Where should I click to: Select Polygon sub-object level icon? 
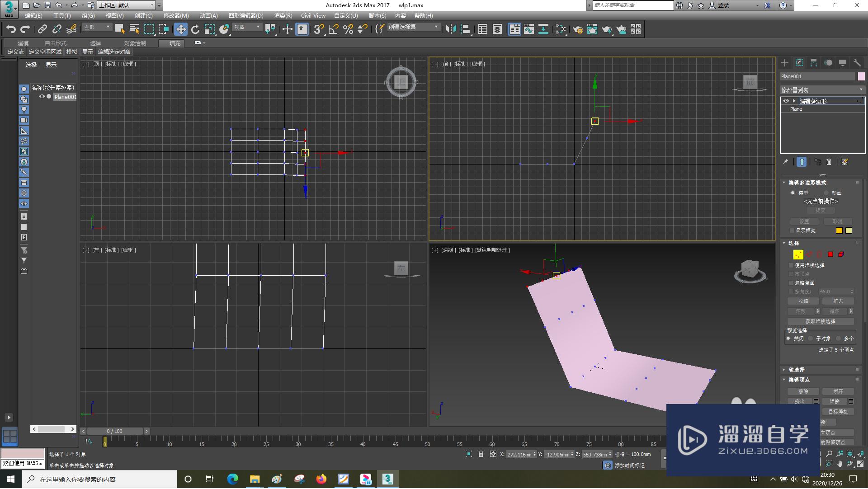tap(830, 254)
